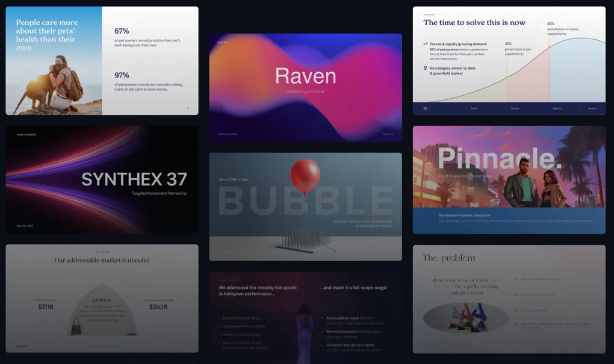Click the red balloon on BUBBLE slide
This screenshot has height=364, width=614.
pyautogui.click(x=305, y=176)
